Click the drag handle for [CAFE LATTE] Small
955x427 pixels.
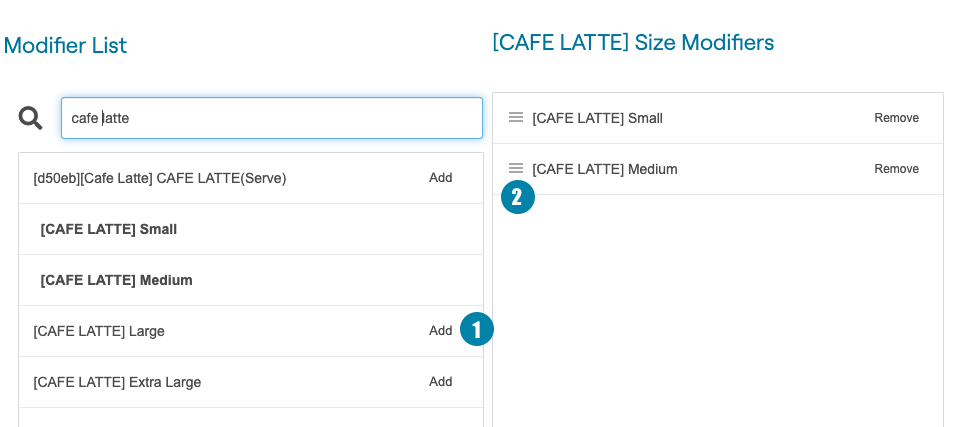tap(516, 117)
